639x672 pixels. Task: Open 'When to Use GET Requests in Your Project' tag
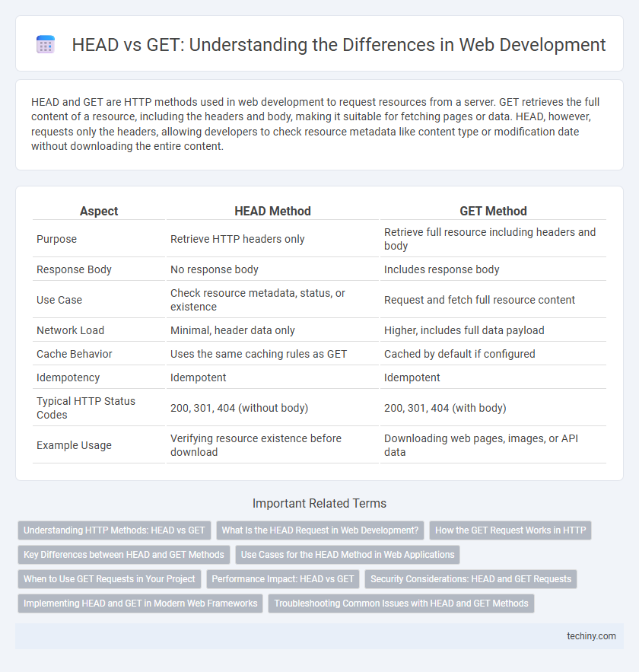tap(110, 579)
